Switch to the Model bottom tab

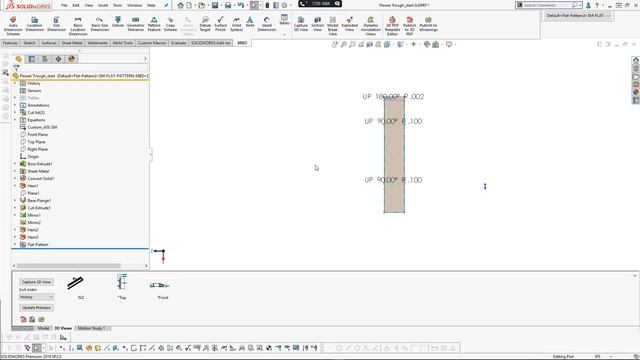pos(43,328)
